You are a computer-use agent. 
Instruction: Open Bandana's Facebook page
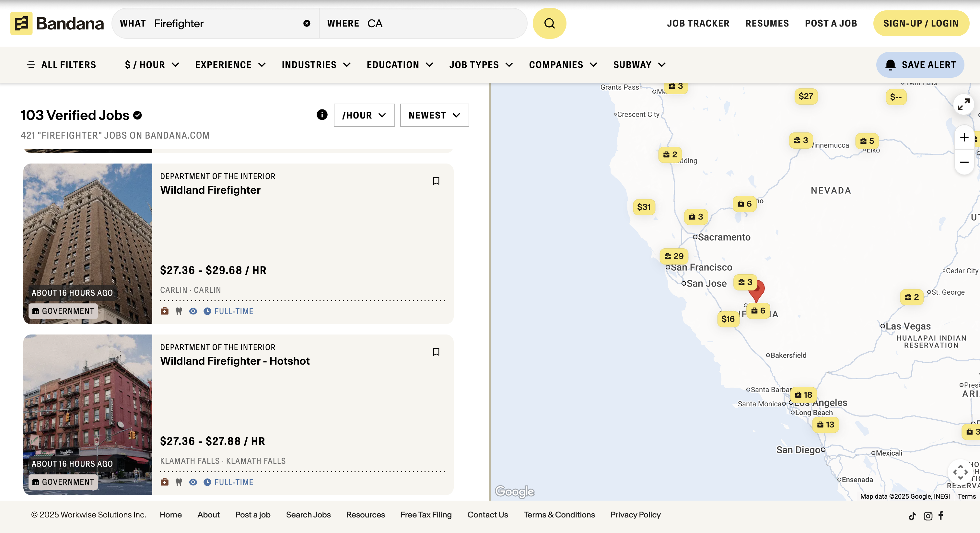[941, 516]
